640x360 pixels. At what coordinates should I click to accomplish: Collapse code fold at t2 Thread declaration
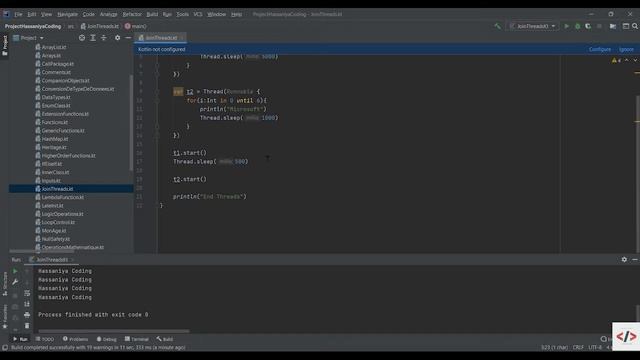coord(157,91)
